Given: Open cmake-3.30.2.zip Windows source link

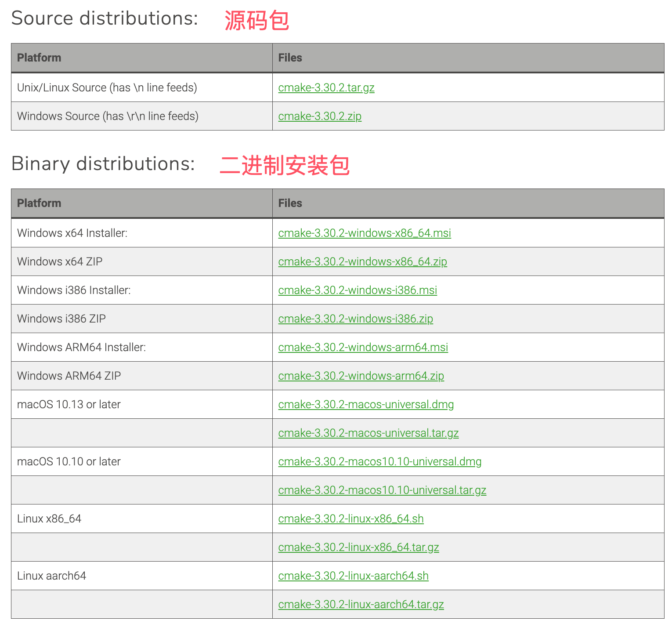Looking at the screenshot, I should [319, 116].
